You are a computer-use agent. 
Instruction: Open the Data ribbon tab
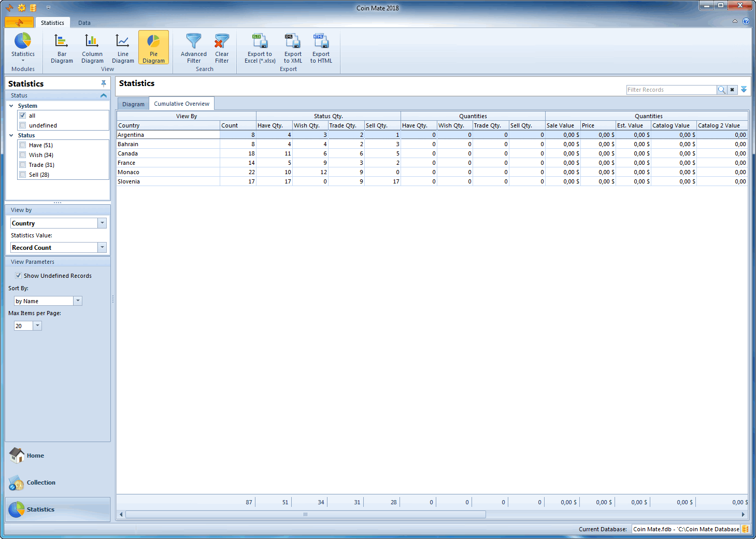[x=84, y=23]
